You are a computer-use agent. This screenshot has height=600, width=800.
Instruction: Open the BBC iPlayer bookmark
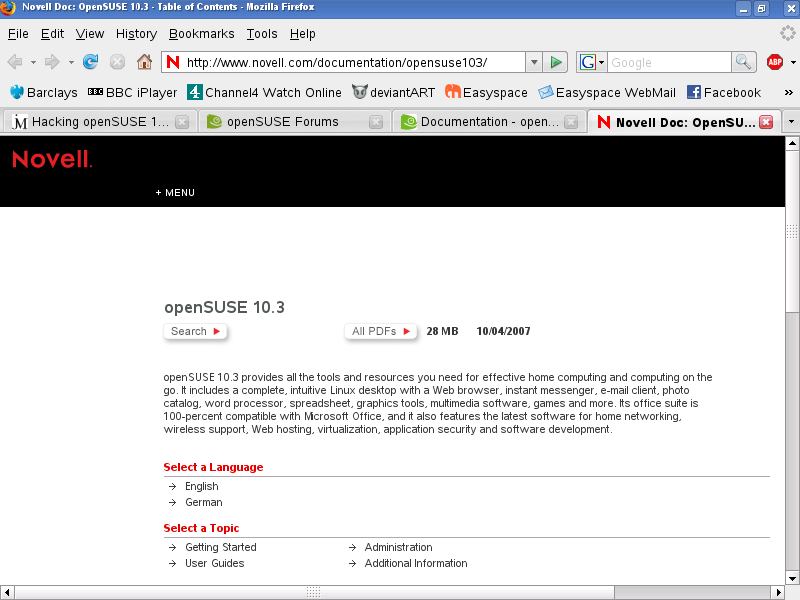coord(132,92)
